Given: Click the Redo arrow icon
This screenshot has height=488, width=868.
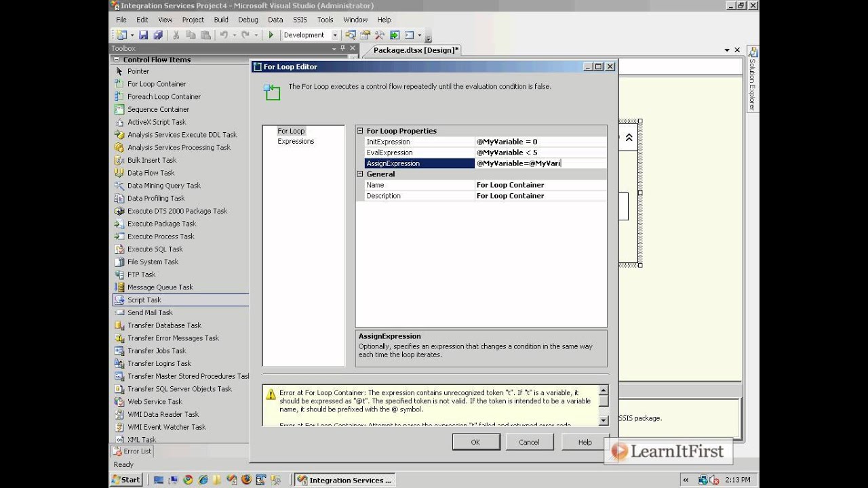Looking at the screenshot, I should [x=245, y=35].
